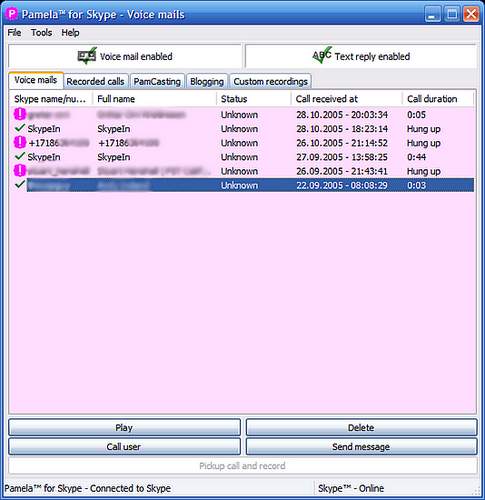Sort by the Call received at column header
Screen dimensions: 485x500
[x=346, y=99]
